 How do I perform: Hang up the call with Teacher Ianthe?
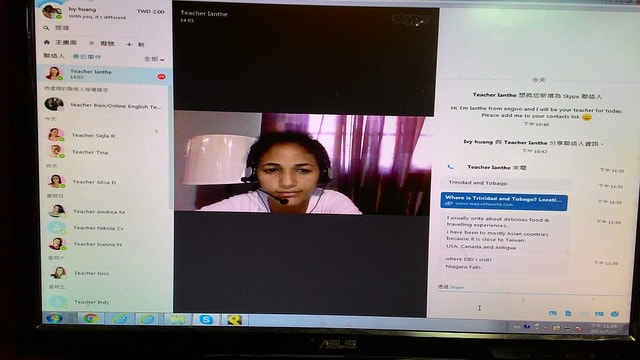click(161, 77)
